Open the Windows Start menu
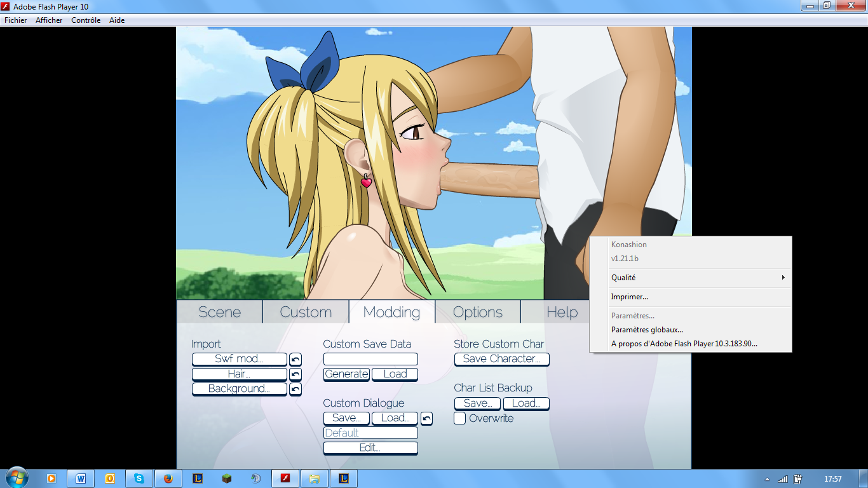 click(x=17, y=477)
